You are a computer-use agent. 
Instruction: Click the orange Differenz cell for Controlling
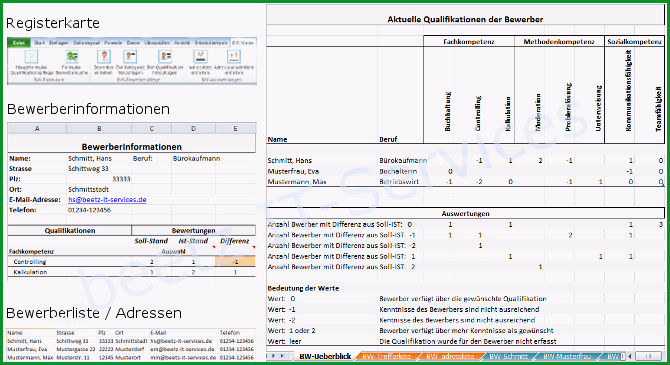tap(235, 262)
